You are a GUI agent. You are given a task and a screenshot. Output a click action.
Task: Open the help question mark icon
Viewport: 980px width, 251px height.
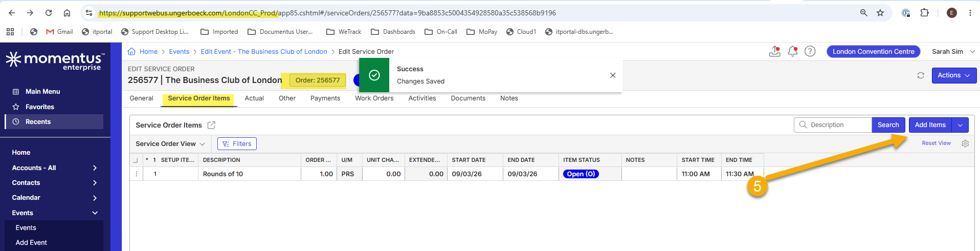[810, 51]
